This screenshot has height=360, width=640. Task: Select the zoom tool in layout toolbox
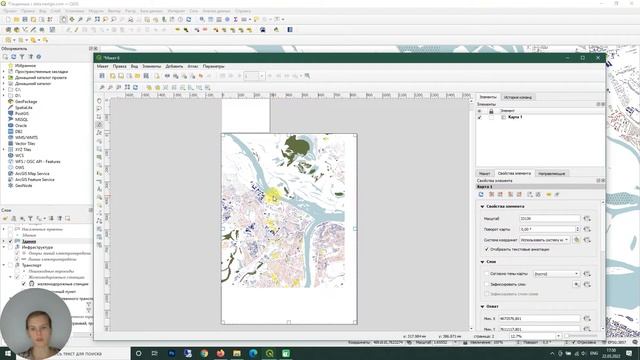99,109
